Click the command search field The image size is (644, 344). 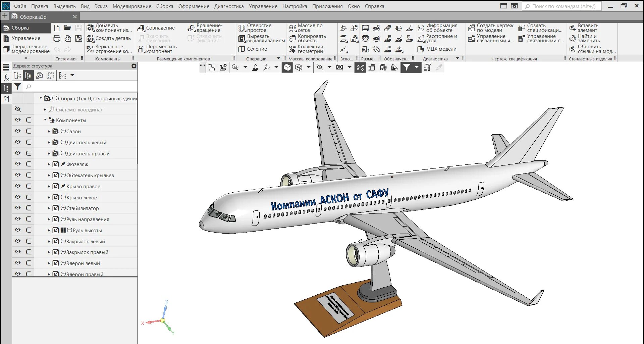click(x=562, y=6)
